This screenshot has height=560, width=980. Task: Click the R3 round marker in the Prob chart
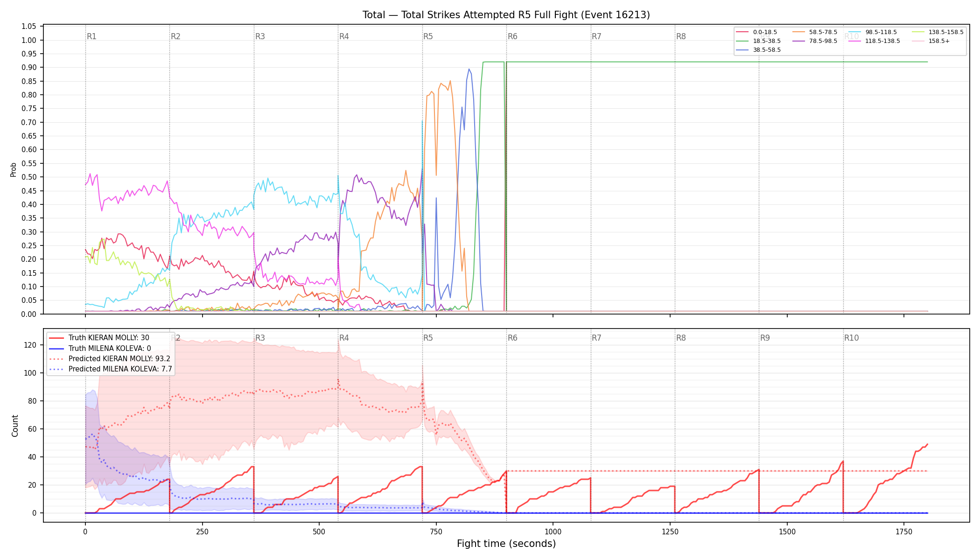260,36
